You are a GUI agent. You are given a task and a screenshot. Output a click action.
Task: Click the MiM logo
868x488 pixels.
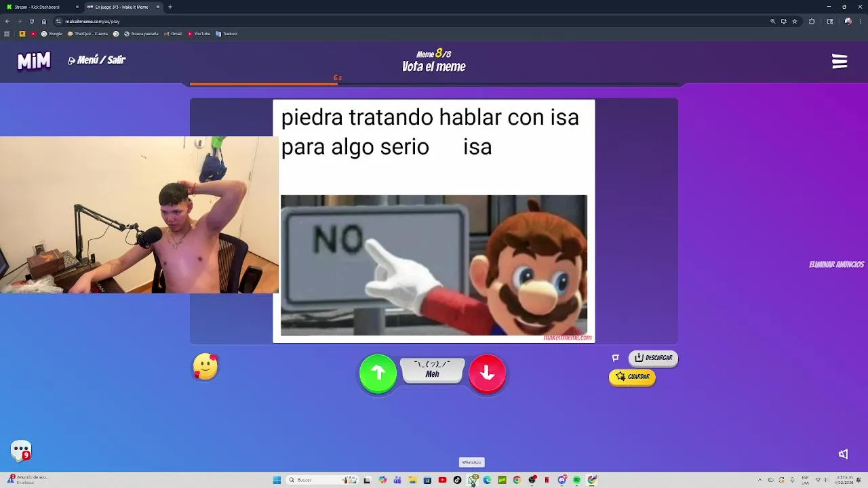pos(34,61)
